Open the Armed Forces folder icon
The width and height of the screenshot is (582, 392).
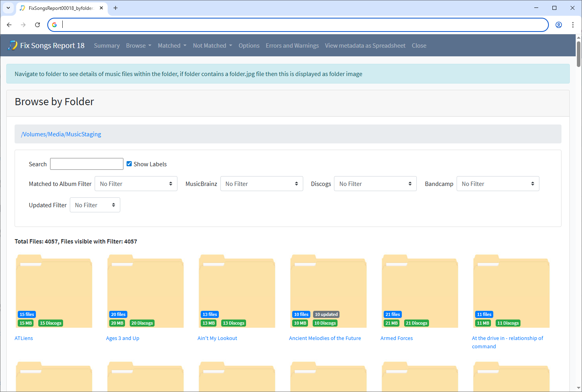[420, 291]
